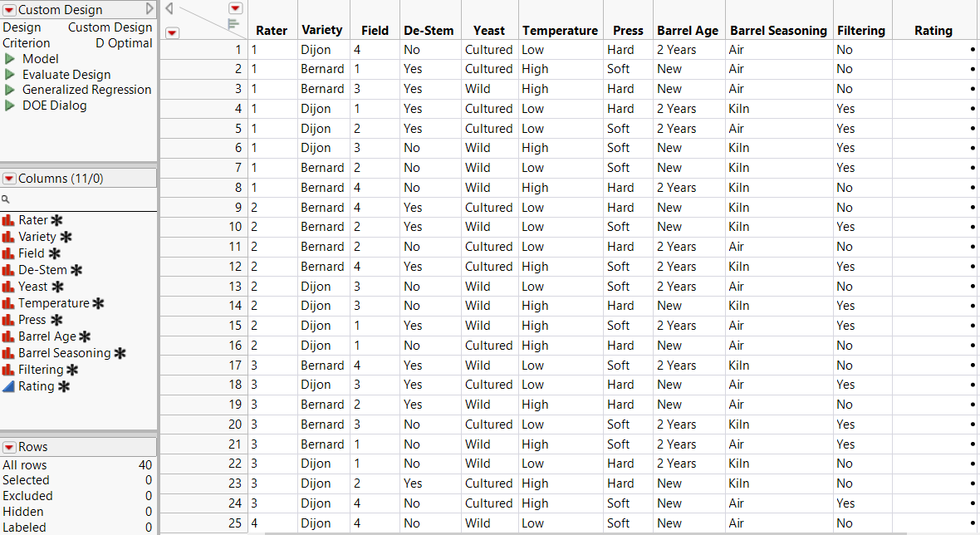
Task: Click the nominal icon beside Rater
Action: tap(9, 220)
